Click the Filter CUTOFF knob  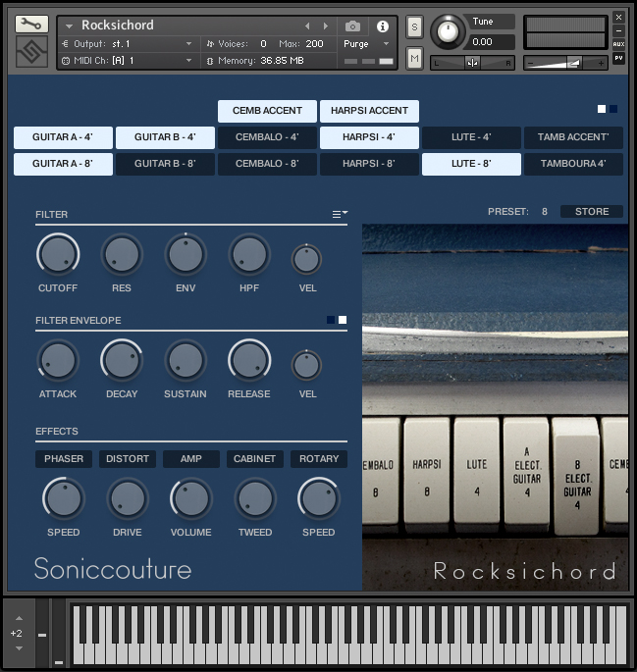pyautogui.click(x=58, y=254)
